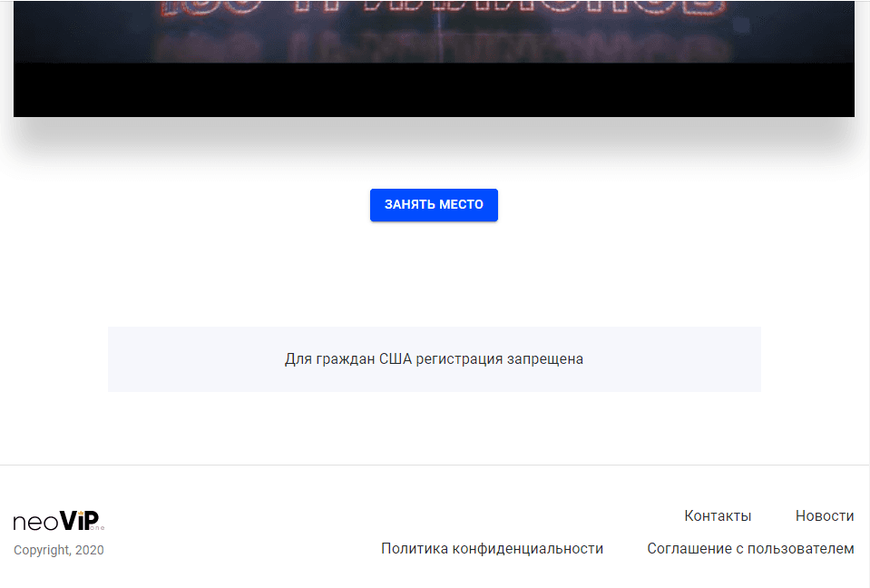Click the 'Copyright, 2020' footer text

58,550
